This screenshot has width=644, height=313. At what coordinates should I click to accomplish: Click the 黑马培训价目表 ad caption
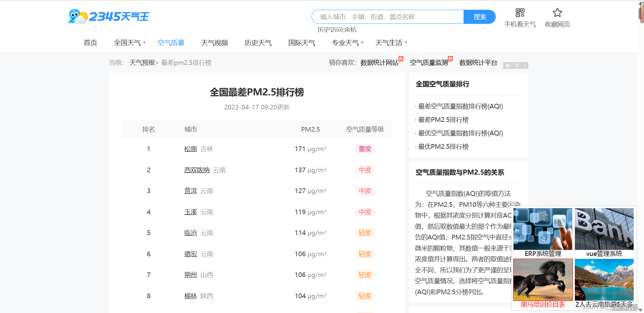(543, 305)
